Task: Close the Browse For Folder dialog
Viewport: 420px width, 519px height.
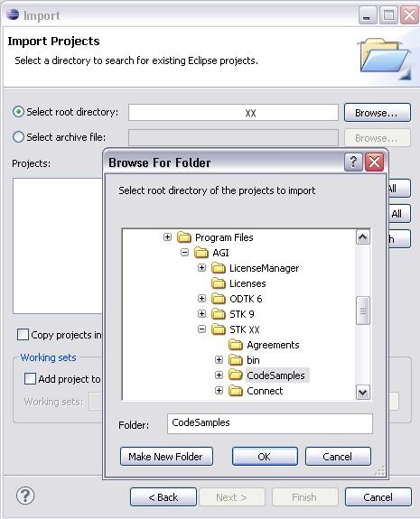Action: click(374, 162)
